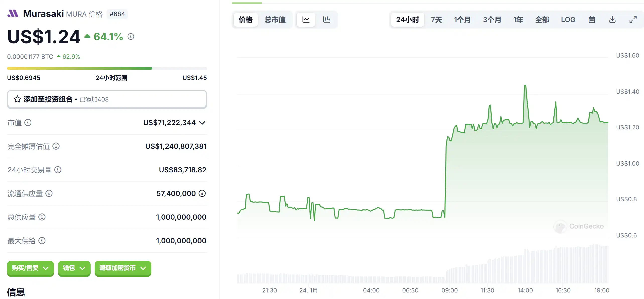Expand the market cap value chevron
Screen dimensions: 644x299
tap(202, 123)
